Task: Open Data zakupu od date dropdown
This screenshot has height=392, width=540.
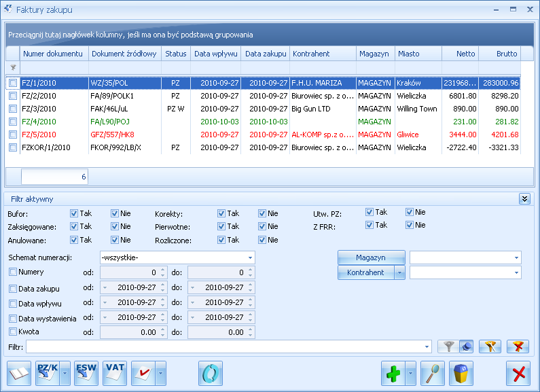Action: [105, 287]
